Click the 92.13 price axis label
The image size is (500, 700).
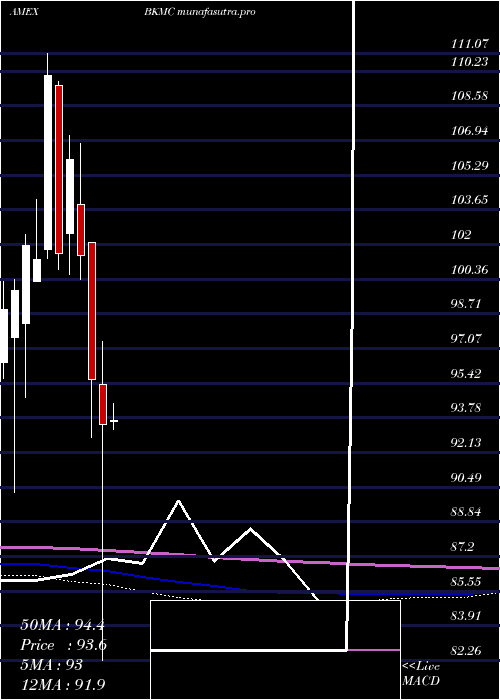[x=467, y=442]
